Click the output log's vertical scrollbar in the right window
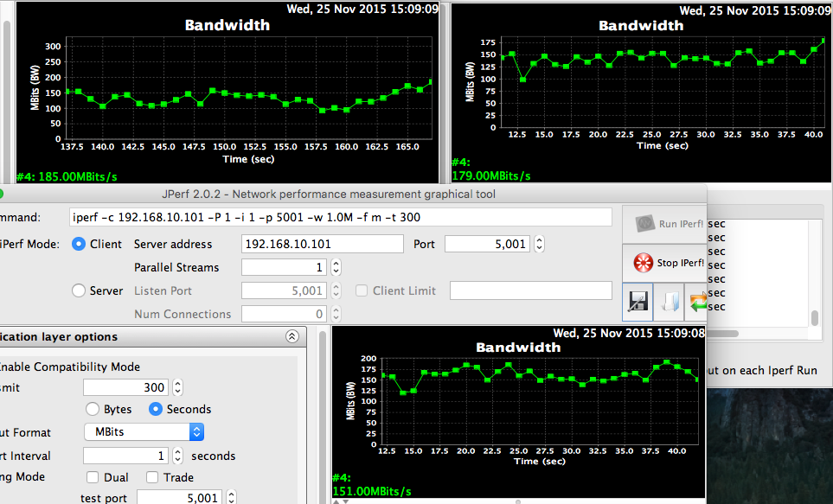Viewport: 833px width, 504px height. (x=815, y=317)
